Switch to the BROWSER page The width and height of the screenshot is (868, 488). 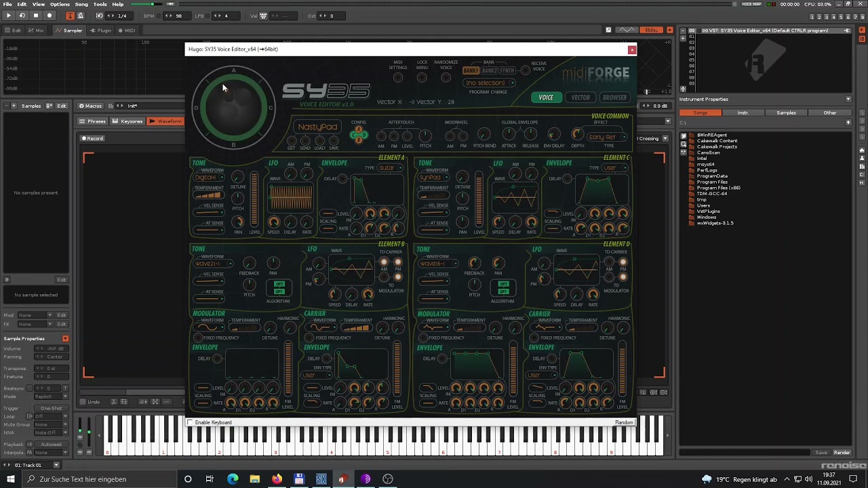614,98
